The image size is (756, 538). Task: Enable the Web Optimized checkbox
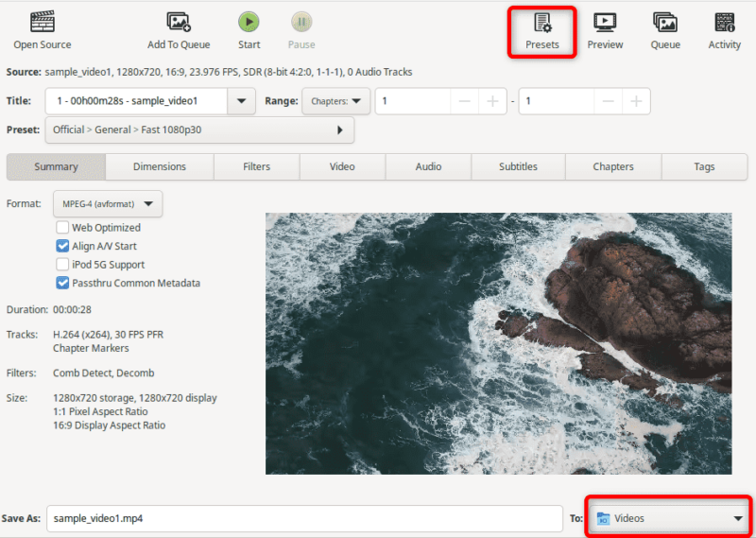(62, 227)
